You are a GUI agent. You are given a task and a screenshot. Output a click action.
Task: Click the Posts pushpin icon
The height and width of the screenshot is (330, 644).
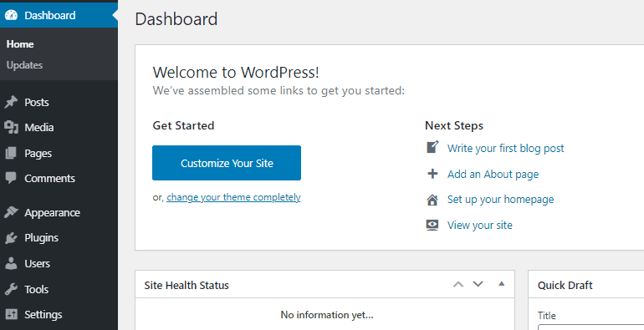[11, 102]
